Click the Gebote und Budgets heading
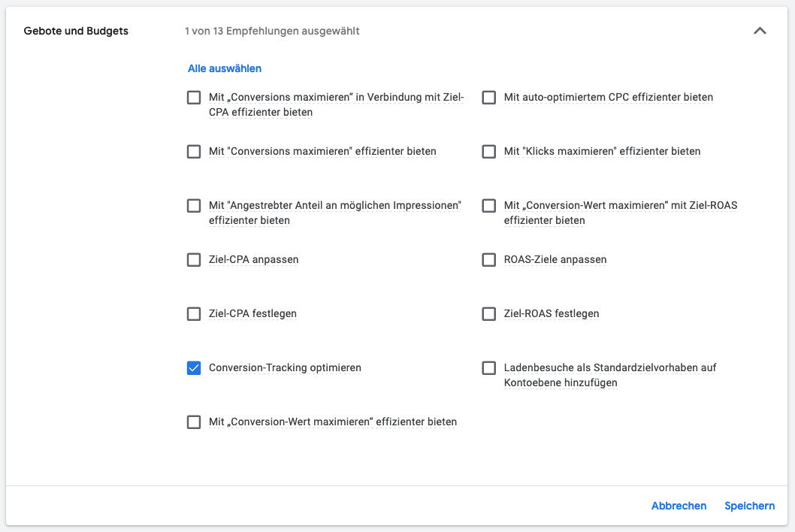795x532 pixels. click(76, 32)
